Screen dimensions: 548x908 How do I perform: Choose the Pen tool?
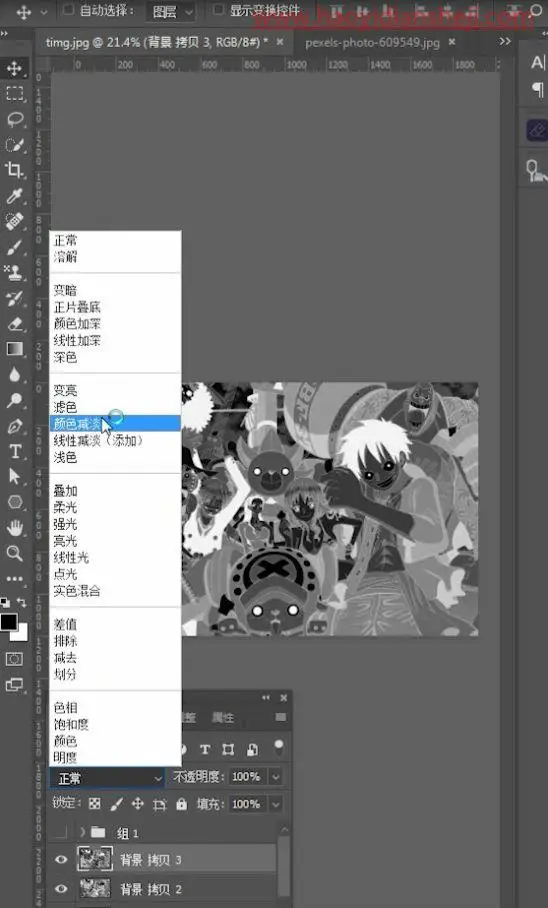click(14, 426)
